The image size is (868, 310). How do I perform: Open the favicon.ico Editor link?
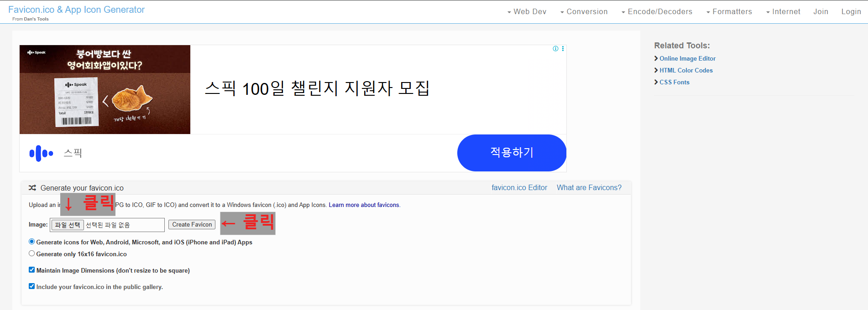click(x=519, y=188)
